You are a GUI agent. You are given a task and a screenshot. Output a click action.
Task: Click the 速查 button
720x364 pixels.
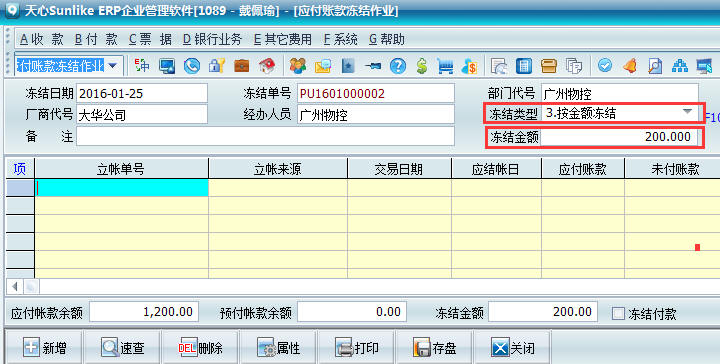click(x=123, y=347)
